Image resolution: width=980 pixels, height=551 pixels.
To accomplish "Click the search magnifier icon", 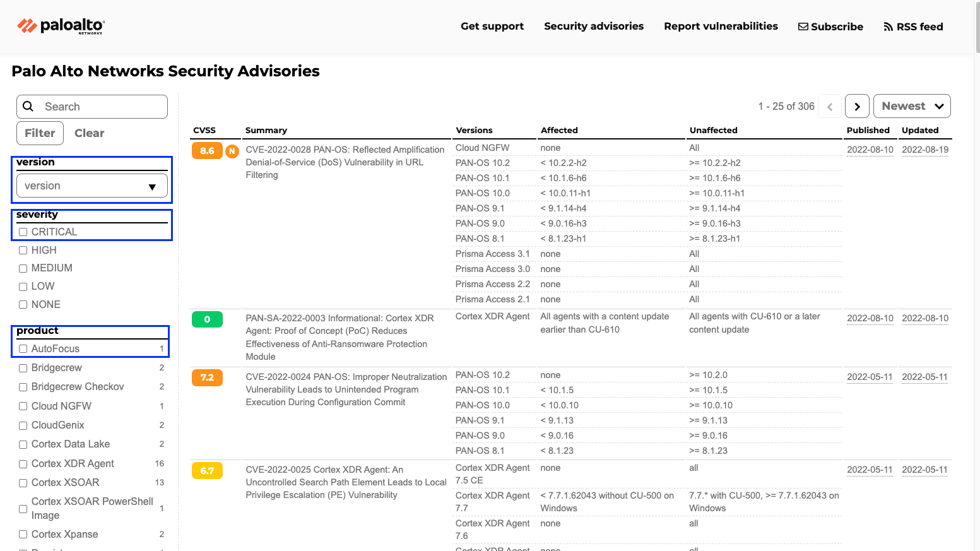I will (28, 107).
